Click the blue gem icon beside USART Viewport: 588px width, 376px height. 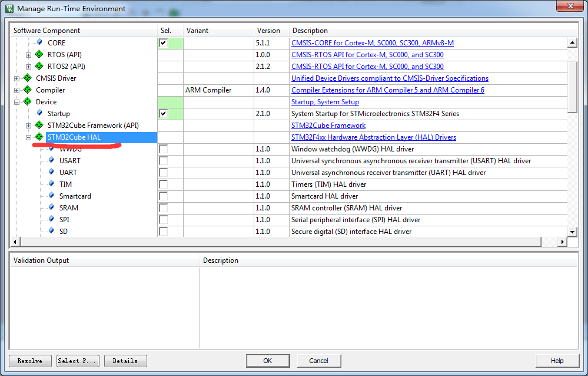(x=51, y=160)
